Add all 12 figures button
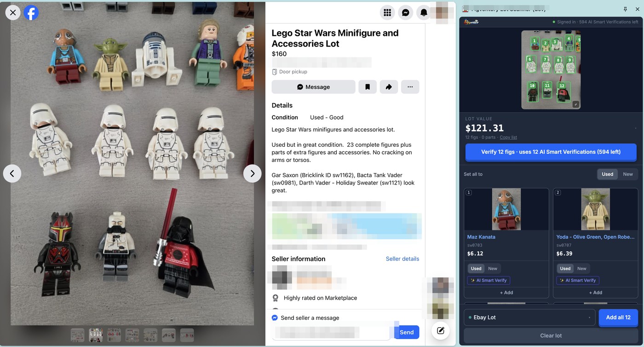Screen dimensions: 644x347 [618, 318]
